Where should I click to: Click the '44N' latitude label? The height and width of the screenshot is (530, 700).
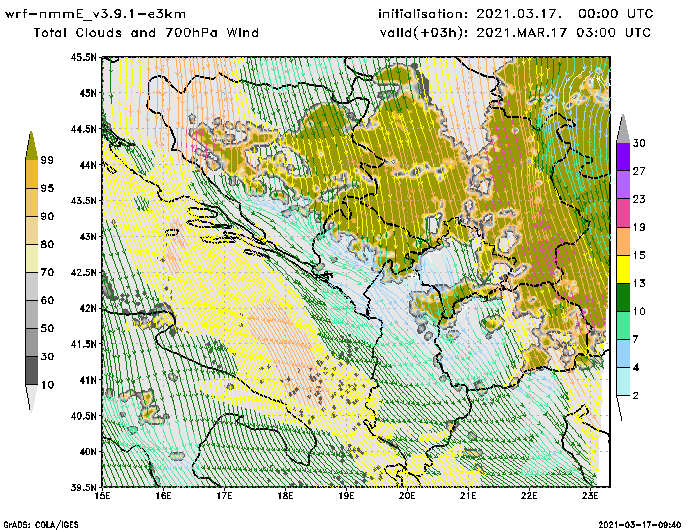(88, 165)
